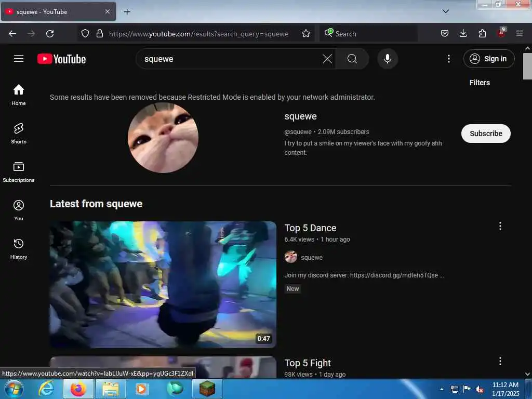Open Windows Explorer folder in taskbar
Screen dimensions: 532x399
111,389
